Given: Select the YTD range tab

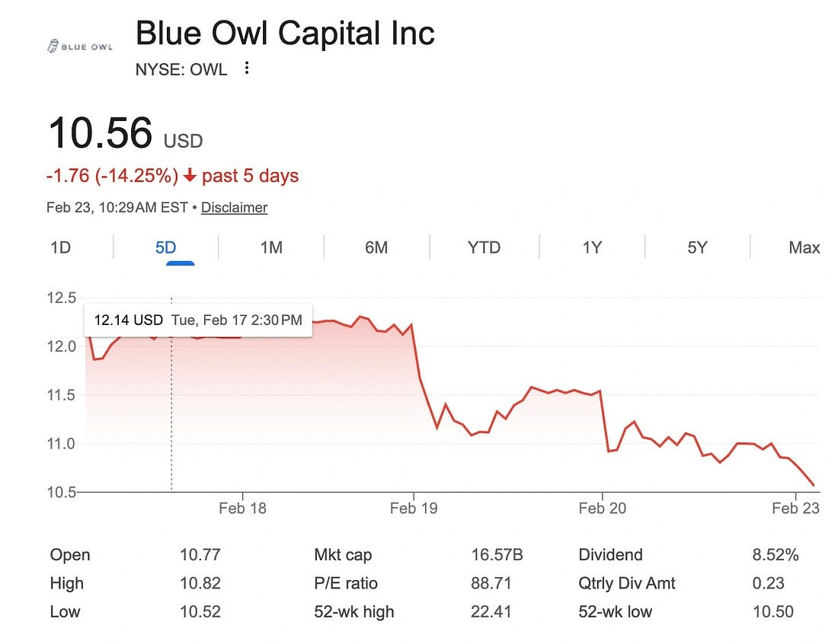Looking at the screenshot, I should (484, 247).
